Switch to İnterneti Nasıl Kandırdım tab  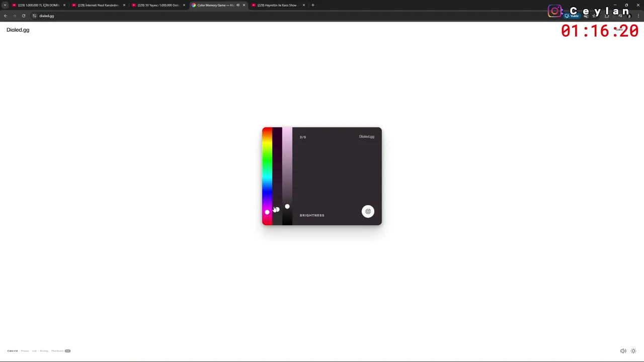[98, 5]
